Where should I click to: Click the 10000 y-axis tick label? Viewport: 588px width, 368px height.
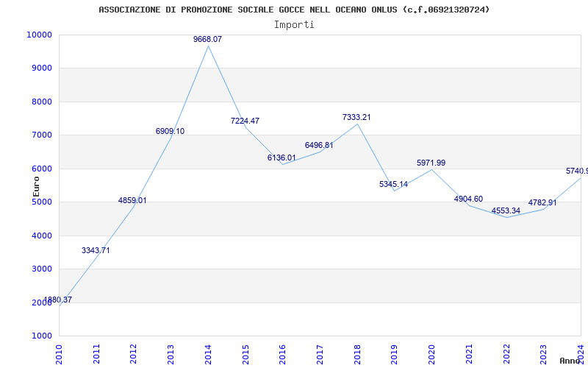pos(40,35)
